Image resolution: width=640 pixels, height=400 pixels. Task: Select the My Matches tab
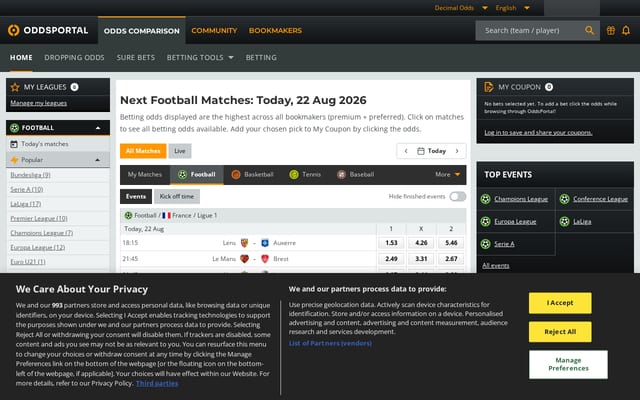145,174
